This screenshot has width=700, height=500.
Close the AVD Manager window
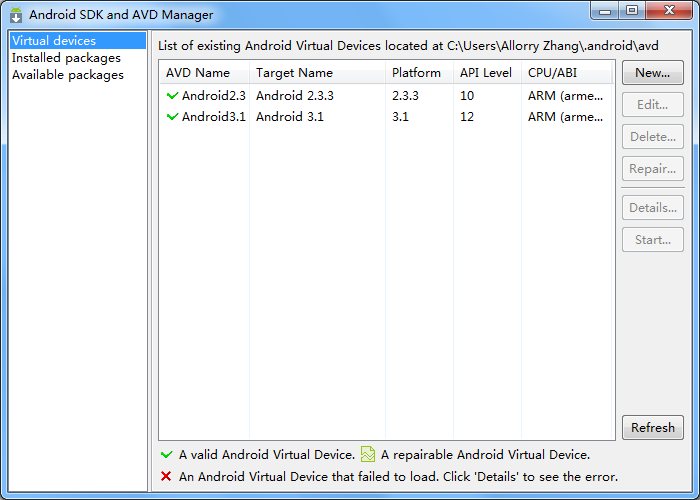(669, 11)
